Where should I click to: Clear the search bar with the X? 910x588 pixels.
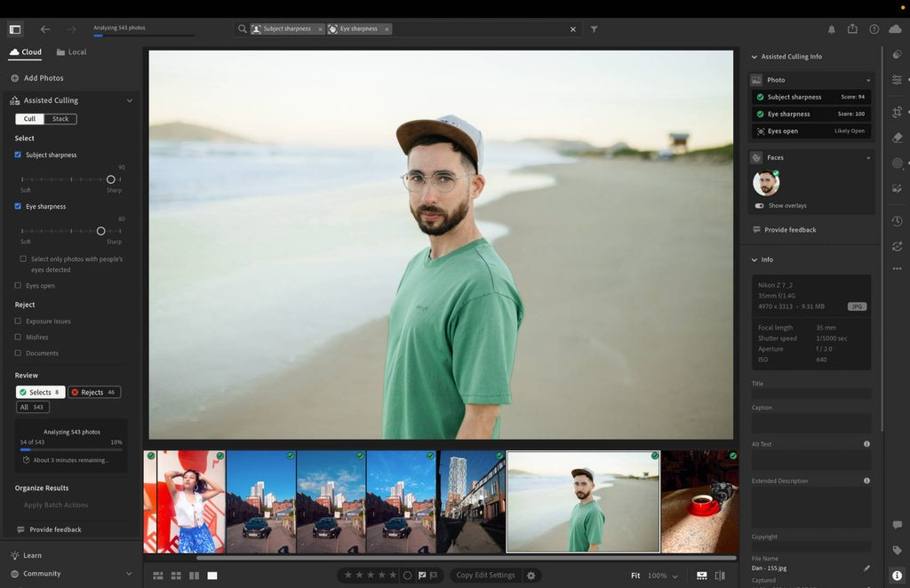[573, 29]
